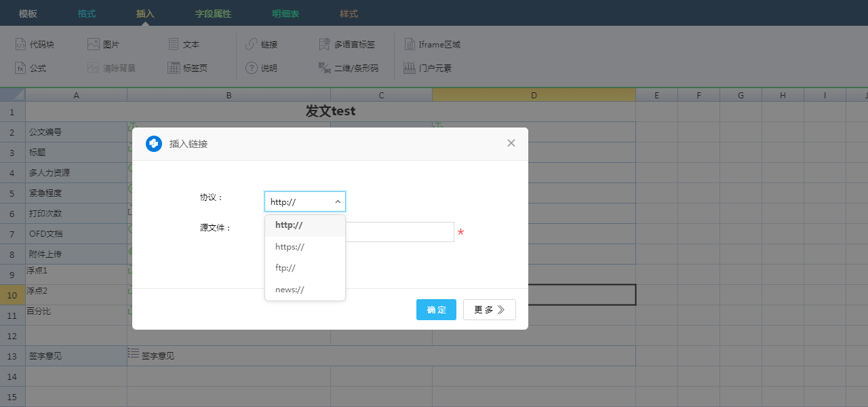Collapse the 协议 protocol dropdown
The height and width of the screenshot is (407, 868).
pyautogui.click(x=337, y=201)
